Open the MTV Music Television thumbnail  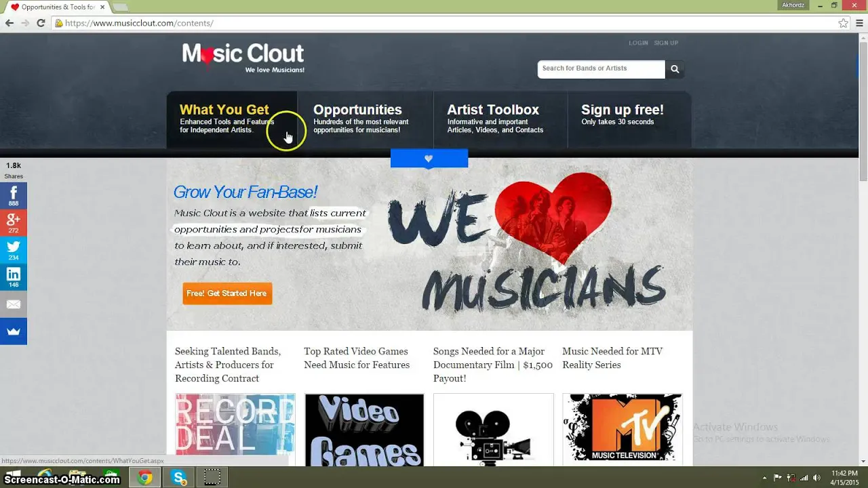tap(622, 428)
